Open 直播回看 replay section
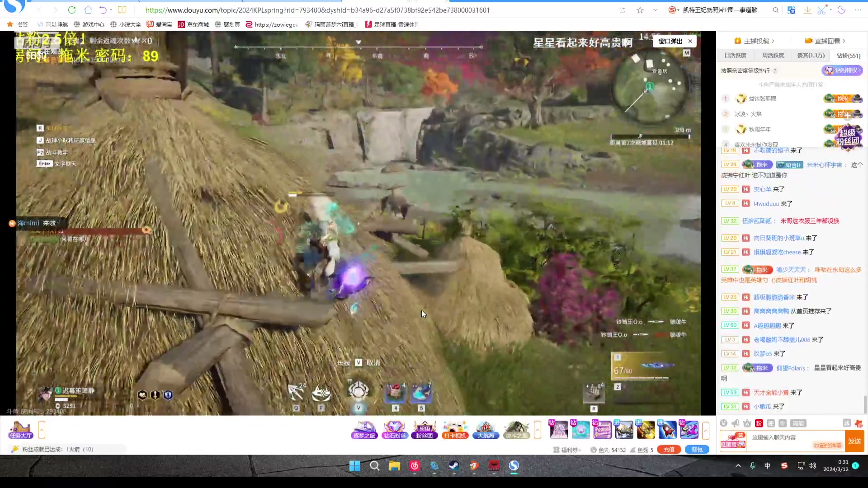The width and height of the screenshot is (868, 488). [x=825, y=41]
